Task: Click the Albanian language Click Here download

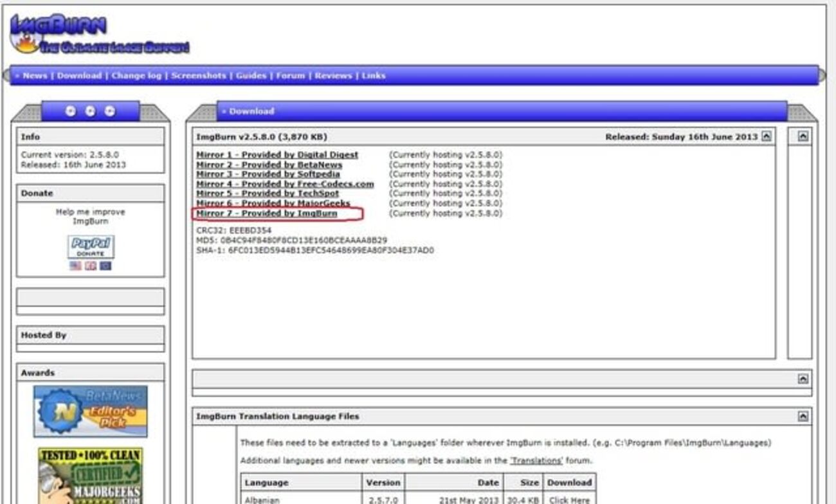Action: pos(570,498)
